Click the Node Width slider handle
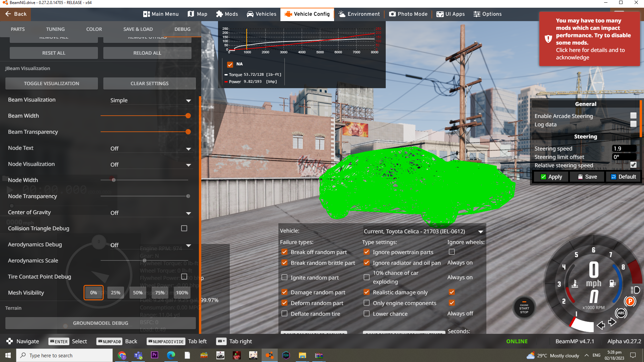Image resolution: width=644 pixels, height=362 pixels. [114, 180]
